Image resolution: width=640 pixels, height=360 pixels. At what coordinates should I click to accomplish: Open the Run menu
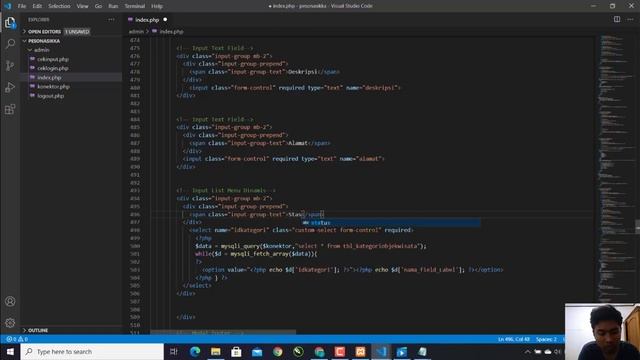point(113,6)
